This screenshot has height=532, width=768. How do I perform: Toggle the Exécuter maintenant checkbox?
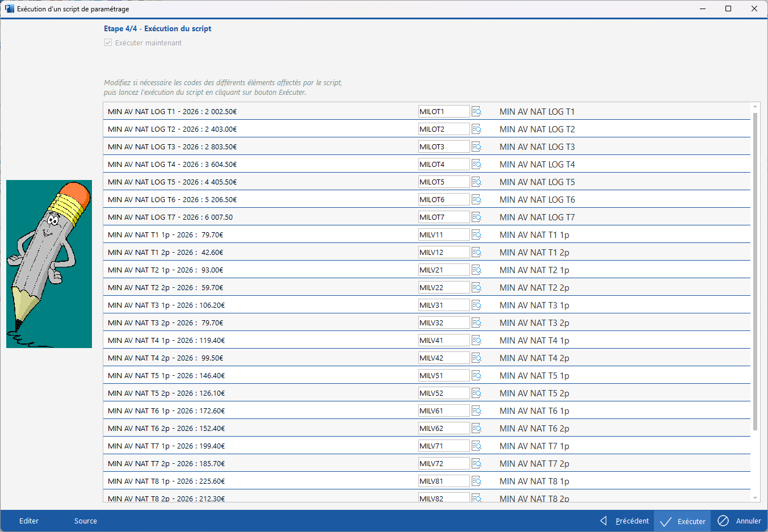[108, 43]
